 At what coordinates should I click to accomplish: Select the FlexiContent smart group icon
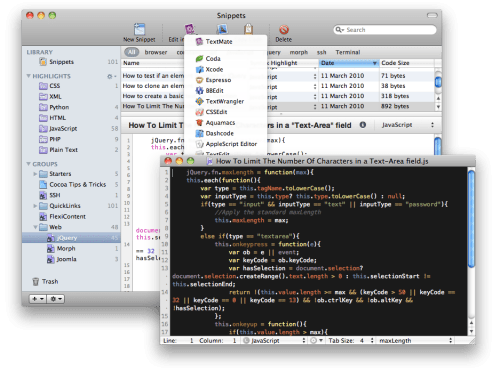point(43,217)
